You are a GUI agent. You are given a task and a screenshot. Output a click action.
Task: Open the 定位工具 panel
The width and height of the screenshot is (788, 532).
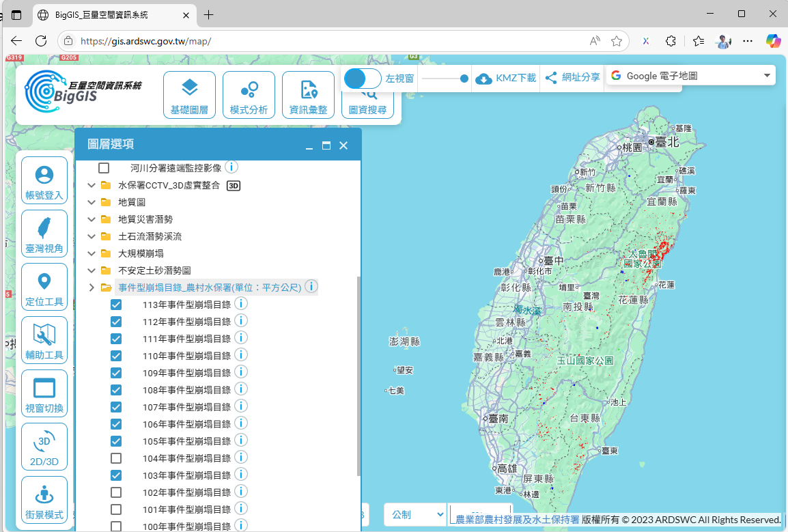point(44,286)
